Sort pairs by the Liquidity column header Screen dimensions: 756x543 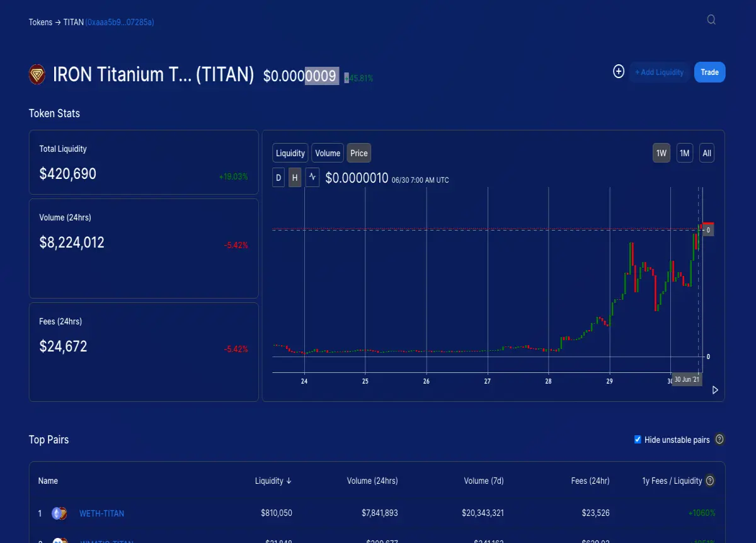pos(273,481)
